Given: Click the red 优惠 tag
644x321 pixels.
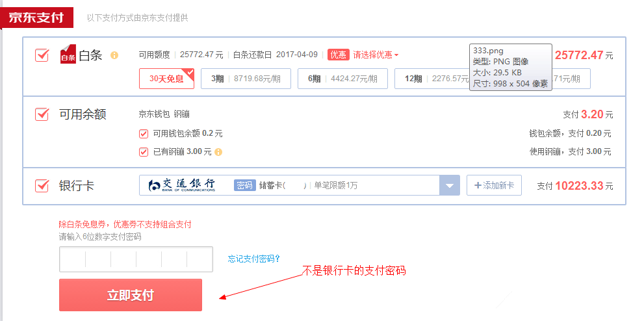Looking at the screenshot, I should (x=339, y=55).
